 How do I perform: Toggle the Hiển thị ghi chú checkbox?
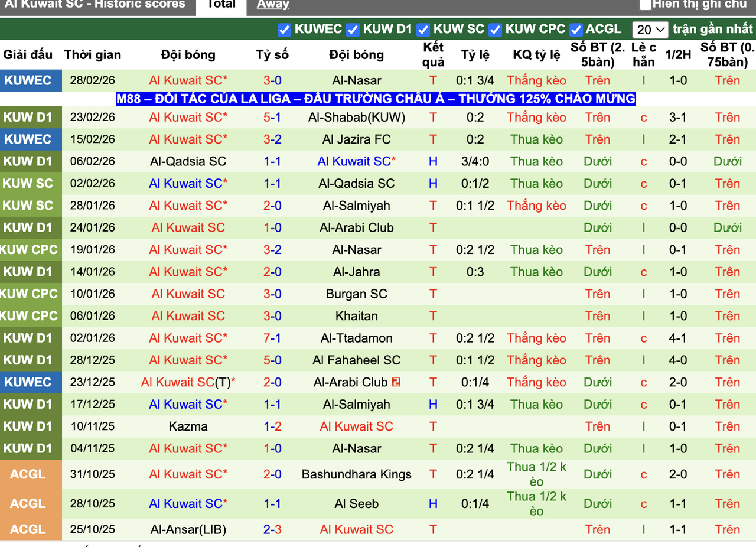(646, 5)
